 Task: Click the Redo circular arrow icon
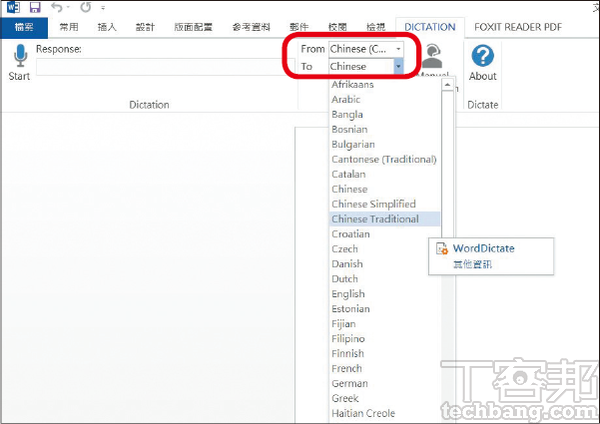coord(86,7)
